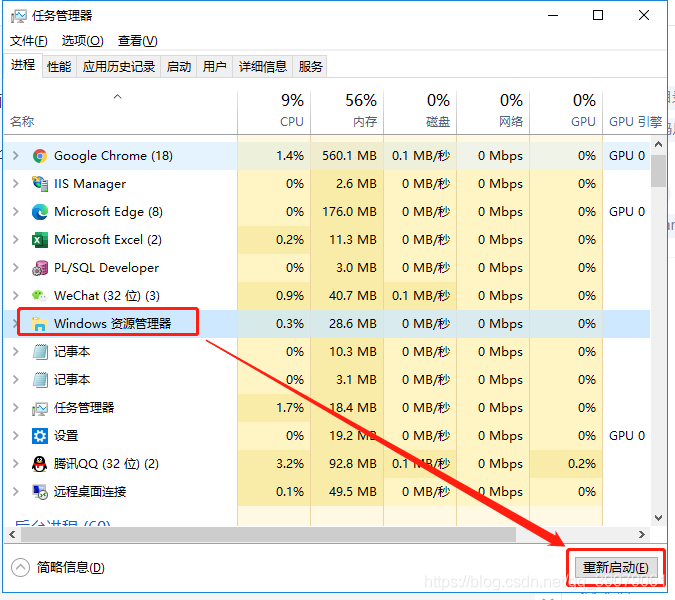This screenshot has width=675, height=600.
Task: Click the 设置 gear icon
Action: click(x=40, y=436)
